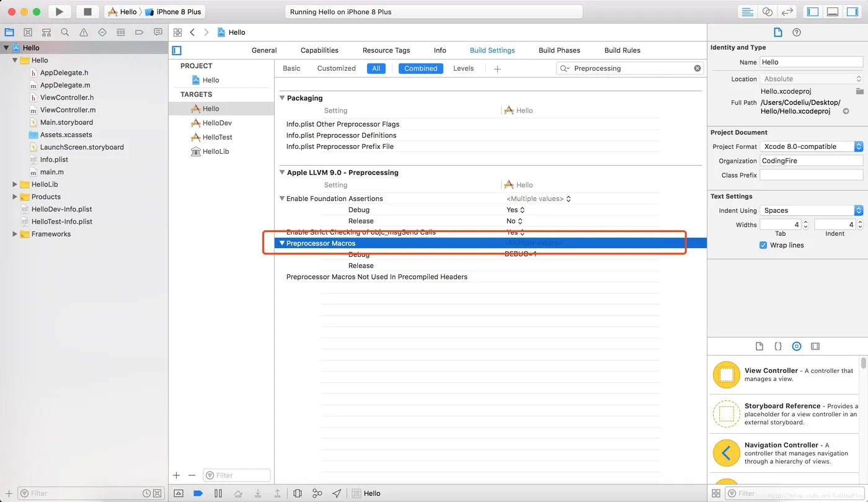Show Basic build settings
Viewport: 868px width, 502px height.
[x=291, y=68]
